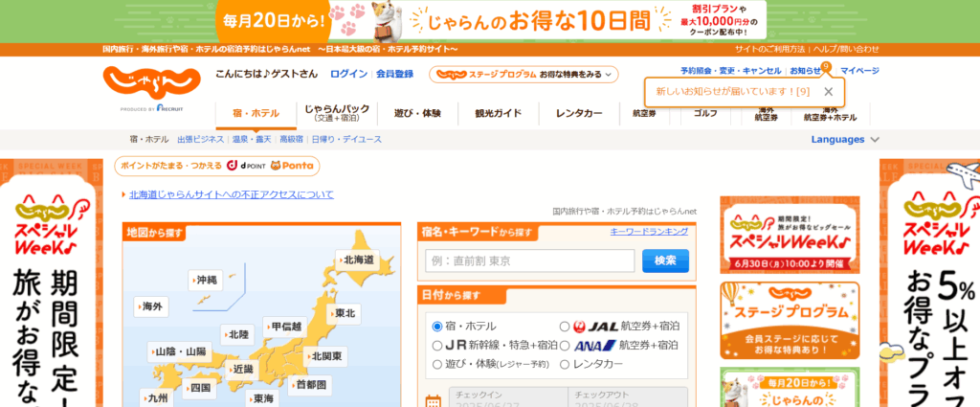The height and width of the screenshot is (407, 980).
Task: Open the 日帰り・デイユース sub-link
Action: point(346,140)
